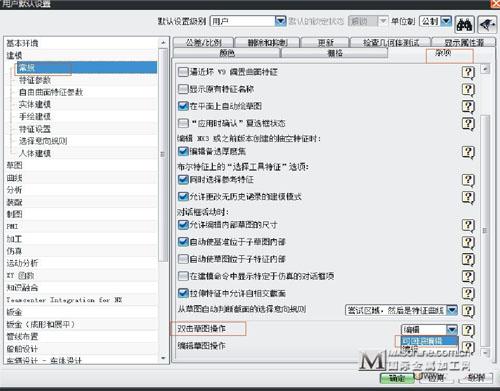Open help for 逼近环 V9 偏置曲面特征
The image size is (500, 391).
point(468,72)
